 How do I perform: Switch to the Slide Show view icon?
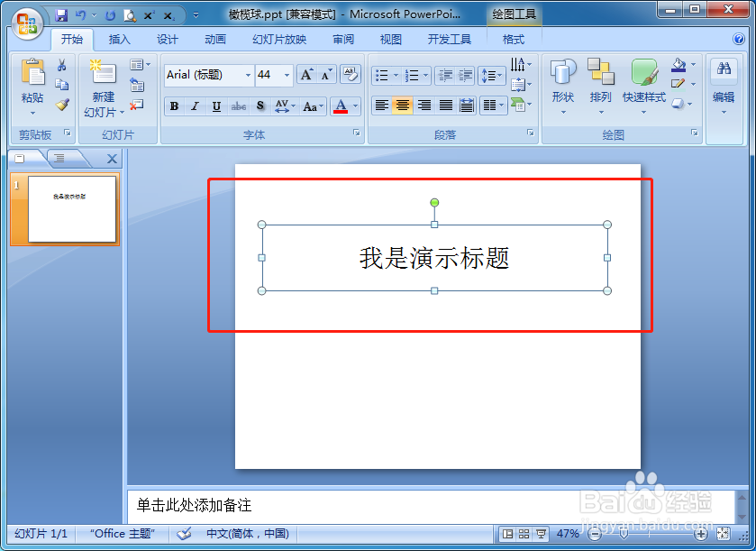(541, 532)
